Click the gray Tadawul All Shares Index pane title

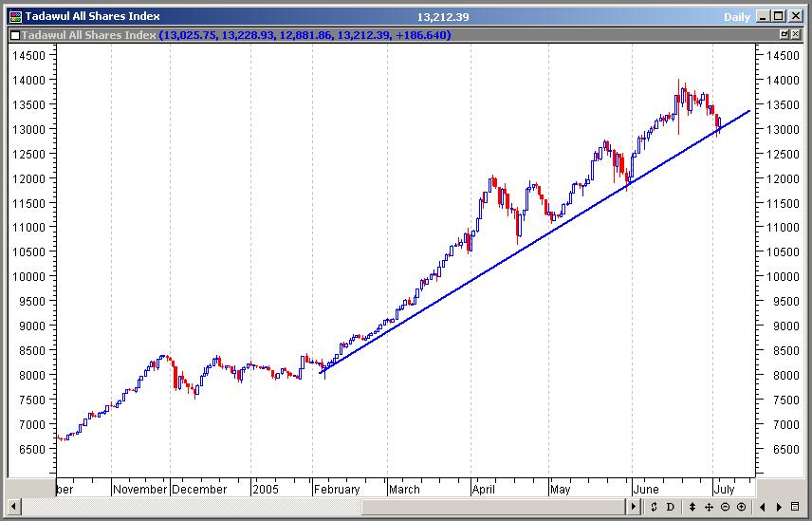pyautogui.click(x=88, y=35)
